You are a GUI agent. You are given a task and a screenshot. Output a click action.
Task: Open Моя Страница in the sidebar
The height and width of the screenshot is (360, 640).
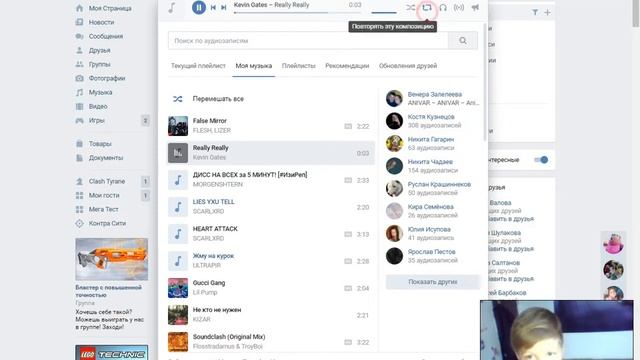110,8
